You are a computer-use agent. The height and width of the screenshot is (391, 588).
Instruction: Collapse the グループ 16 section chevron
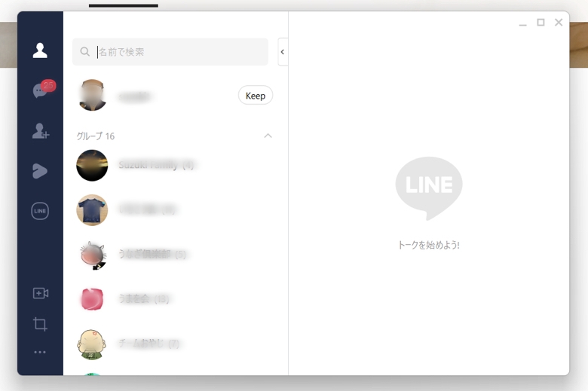coord(268,136)
